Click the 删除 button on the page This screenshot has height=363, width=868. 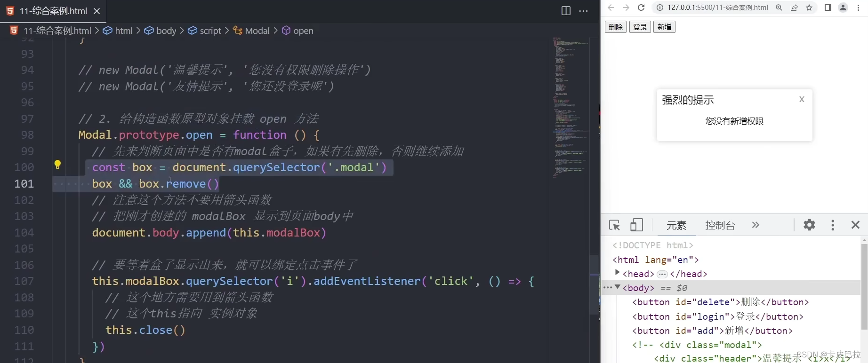tap(616, 27)
